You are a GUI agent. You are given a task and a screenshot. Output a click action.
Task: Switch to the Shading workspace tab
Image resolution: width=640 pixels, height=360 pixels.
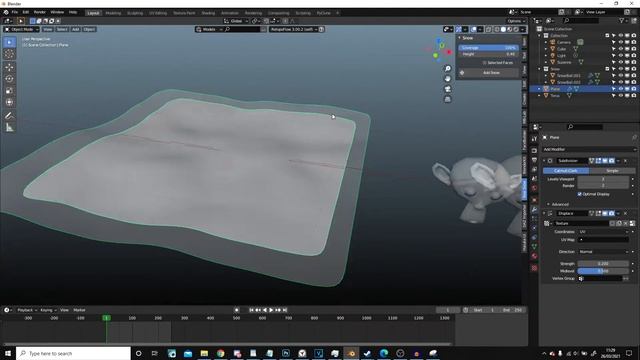click(208, 13)
